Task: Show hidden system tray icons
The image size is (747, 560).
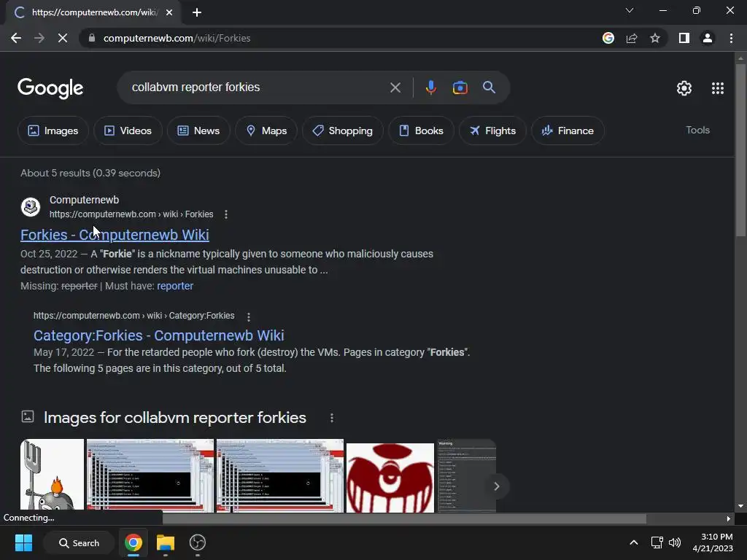Action: click(x=634, y=542)
